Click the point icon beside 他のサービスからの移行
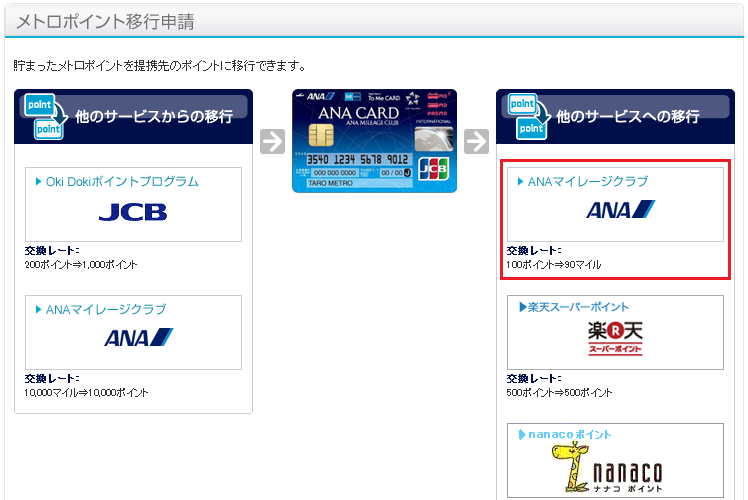This screenshot has height=500, width=748. (x=46, y=117)
